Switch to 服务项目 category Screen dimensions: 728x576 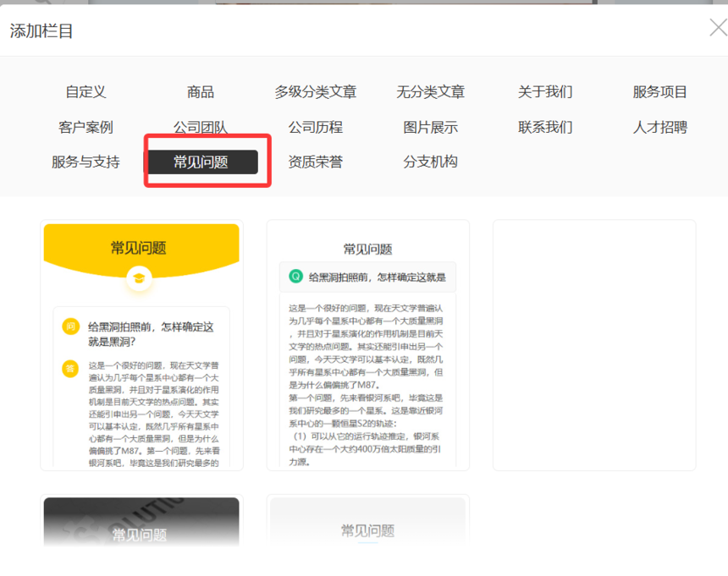[x=659, y=92]
